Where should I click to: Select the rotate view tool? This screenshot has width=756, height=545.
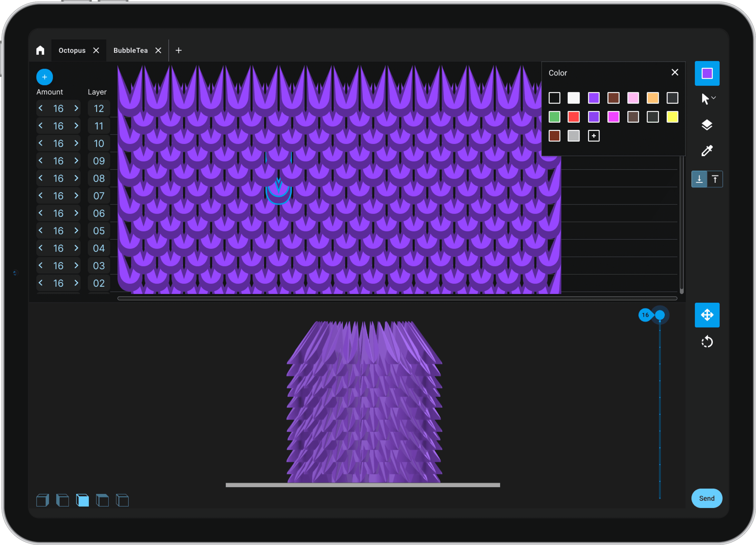[x=707, y=342]
